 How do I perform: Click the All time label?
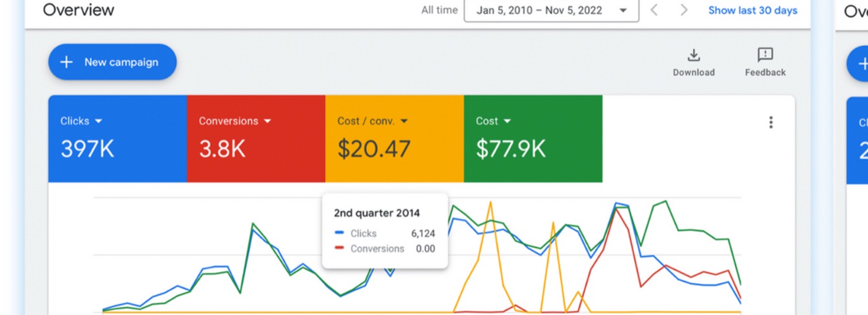[439, 10]
